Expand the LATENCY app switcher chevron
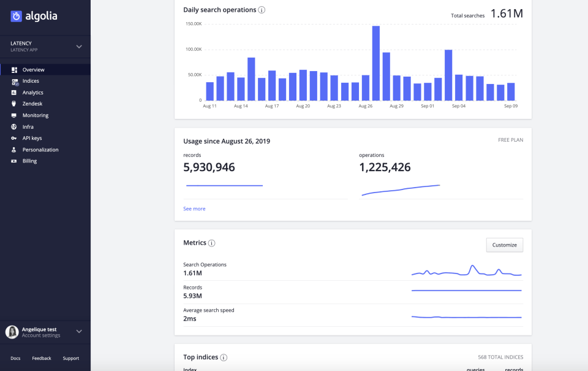This screenshot has height=371, width=588. pyautogui.click(x=78, y=46)
